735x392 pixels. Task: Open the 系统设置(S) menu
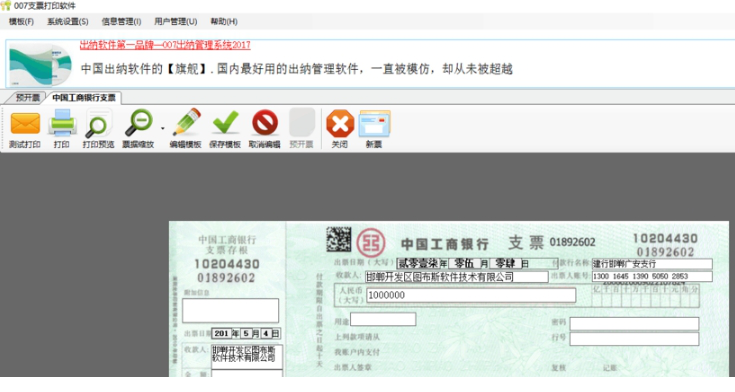[x=68, y=22]
